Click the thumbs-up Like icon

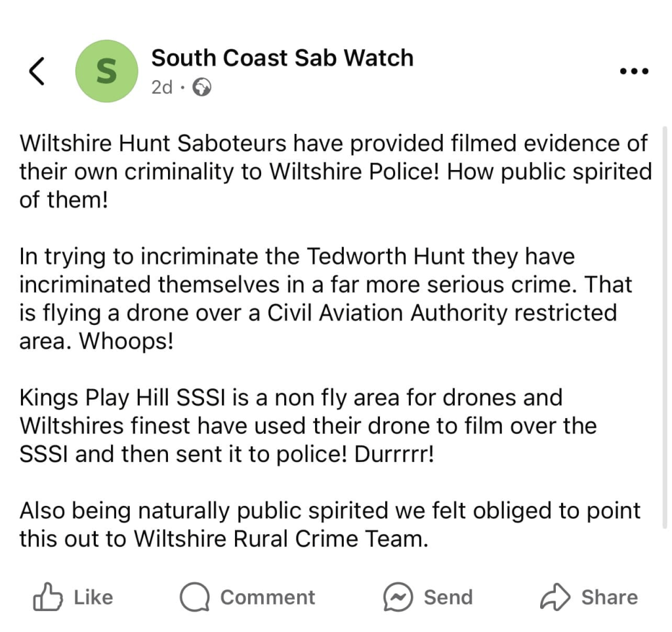pos(48,597)
